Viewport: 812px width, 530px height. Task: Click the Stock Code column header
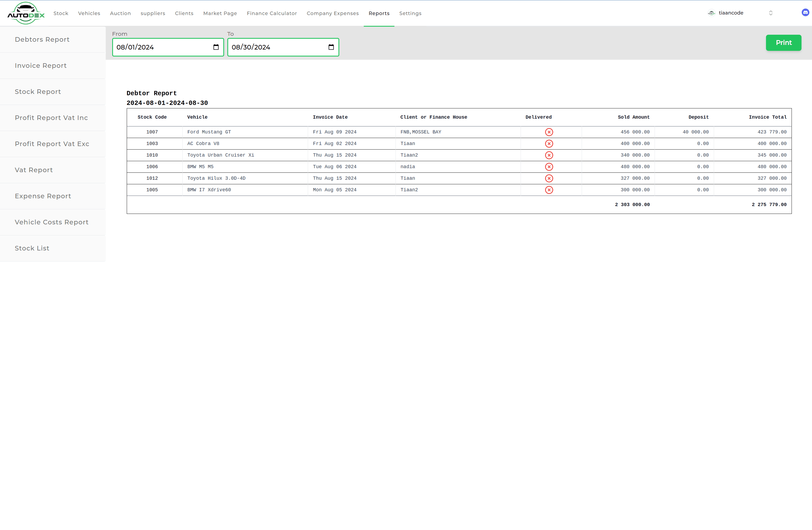(x=152, y=117)
